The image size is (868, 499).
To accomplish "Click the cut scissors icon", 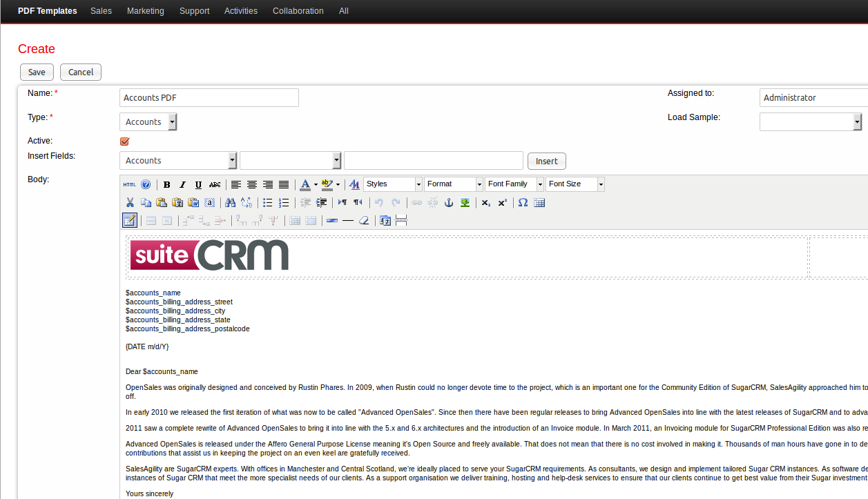I will (x=130, y=202).
